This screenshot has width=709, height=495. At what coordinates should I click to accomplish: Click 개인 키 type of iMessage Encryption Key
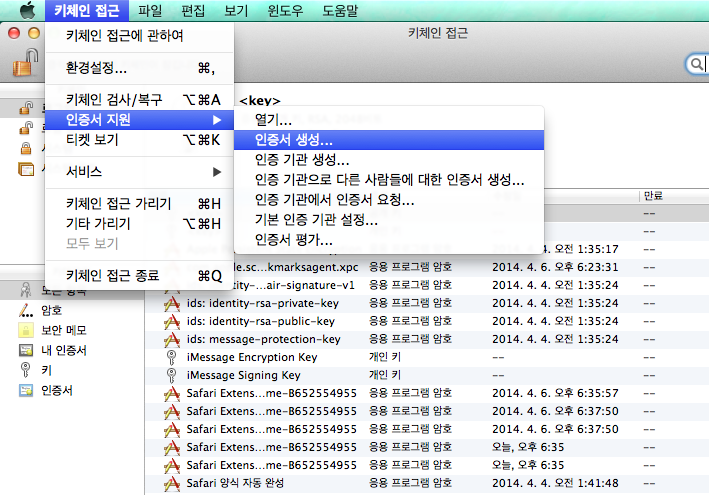pos(385,357)
